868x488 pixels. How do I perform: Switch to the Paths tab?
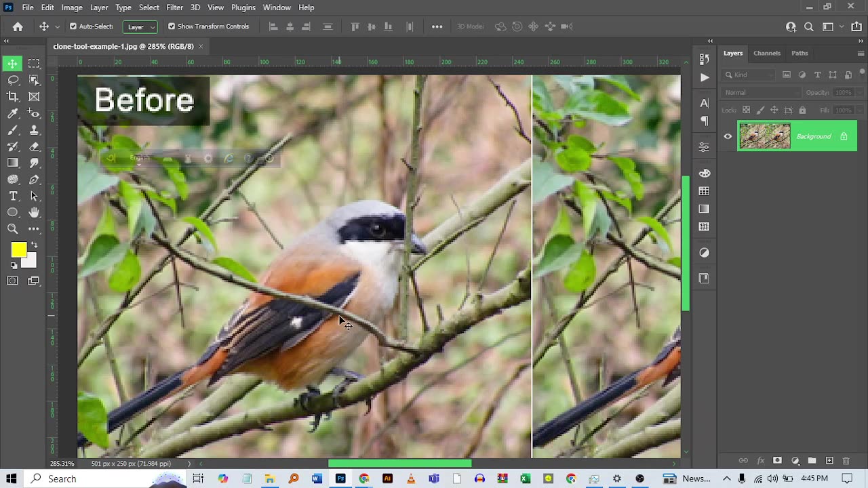(x=800, y=53)
